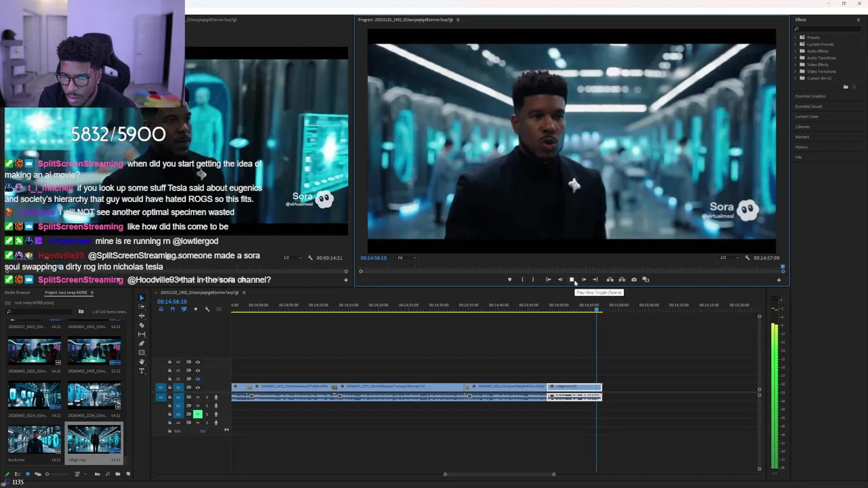Image resolution: width=868 pixels, height=488 pixels.
Task: Mute audio track A1
Action: point(198,396)
